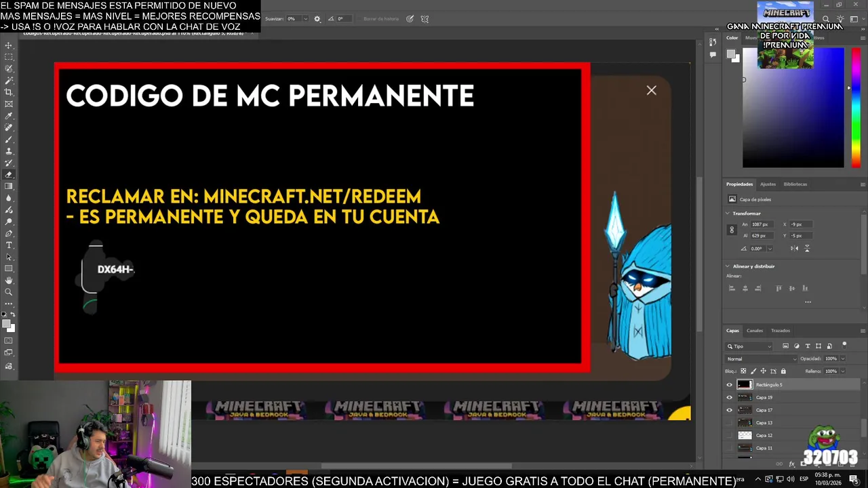Viewport: 868px width, 488px height.
Task: Align top edges in the Alinear section
Action: click(x=778, y=288)
